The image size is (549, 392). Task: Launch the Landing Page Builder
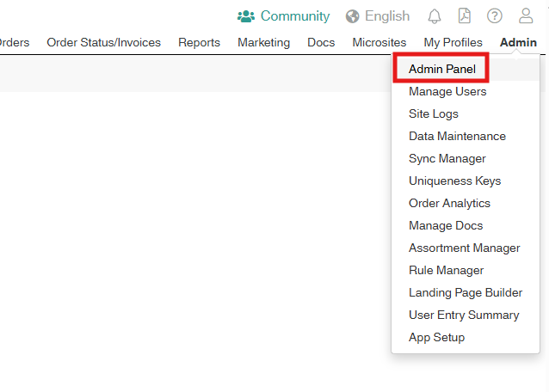pyautogui.click(x=466, y=292)
